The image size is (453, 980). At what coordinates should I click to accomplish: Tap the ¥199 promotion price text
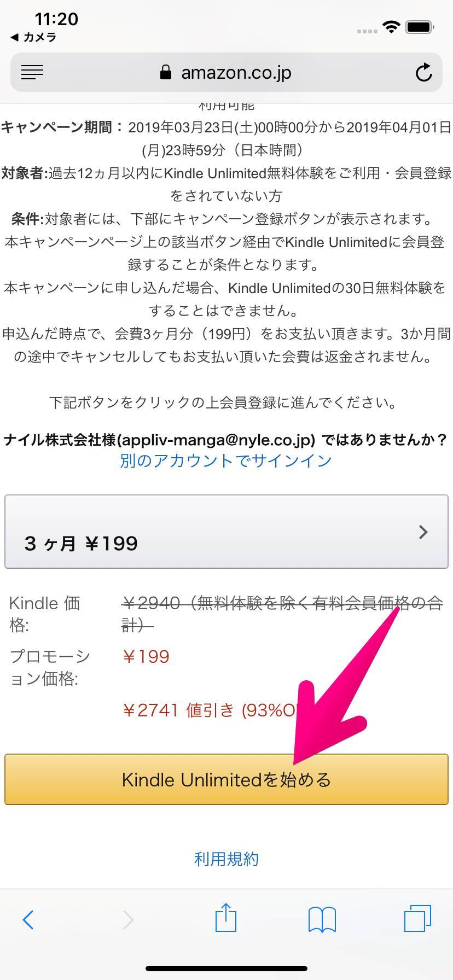146,656
